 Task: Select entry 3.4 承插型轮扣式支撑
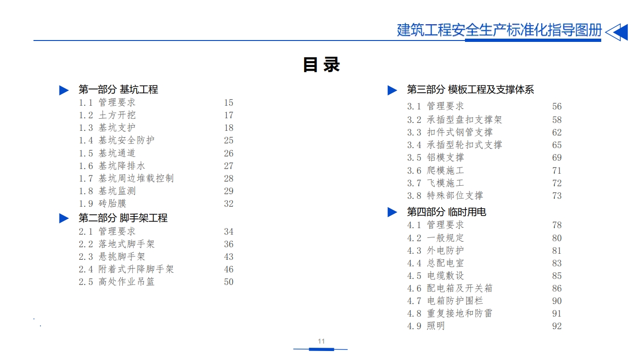455,145
